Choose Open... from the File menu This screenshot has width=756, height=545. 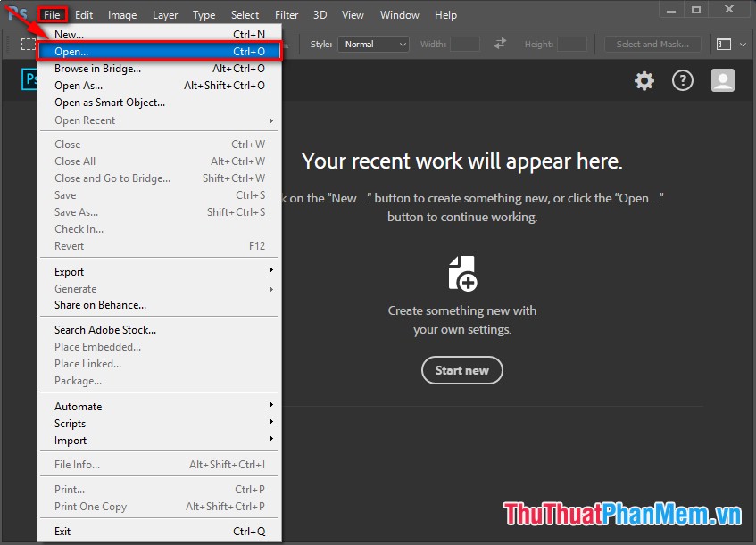159,51
